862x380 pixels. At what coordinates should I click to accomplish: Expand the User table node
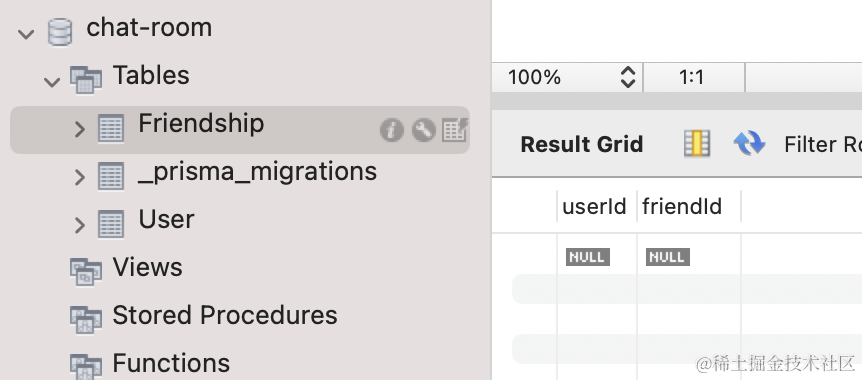click(80, 225)
